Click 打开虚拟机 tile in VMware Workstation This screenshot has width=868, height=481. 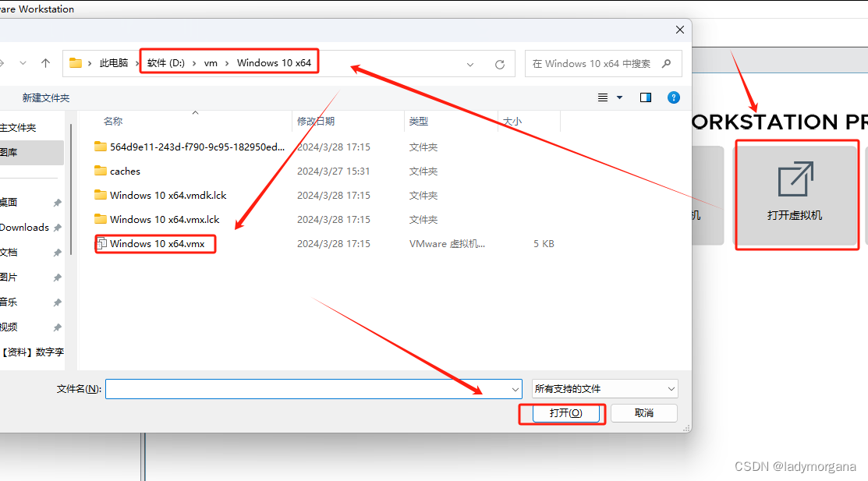click(795, 196)
